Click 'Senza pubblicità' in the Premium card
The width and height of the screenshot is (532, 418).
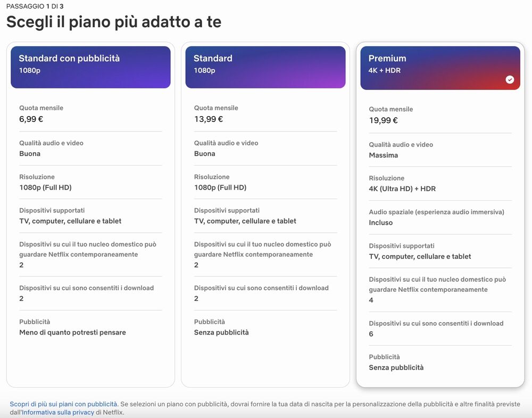tap(396, 367)
